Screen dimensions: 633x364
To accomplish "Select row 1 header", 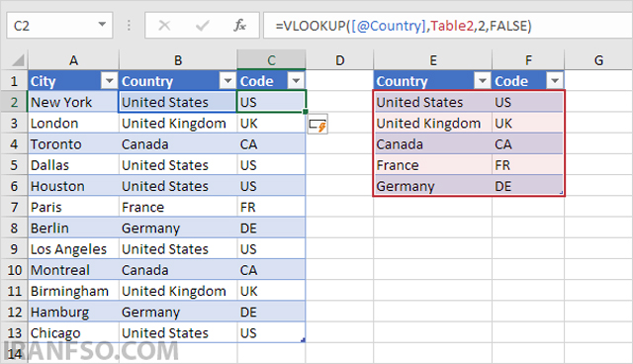I will (x=14, y=81).
